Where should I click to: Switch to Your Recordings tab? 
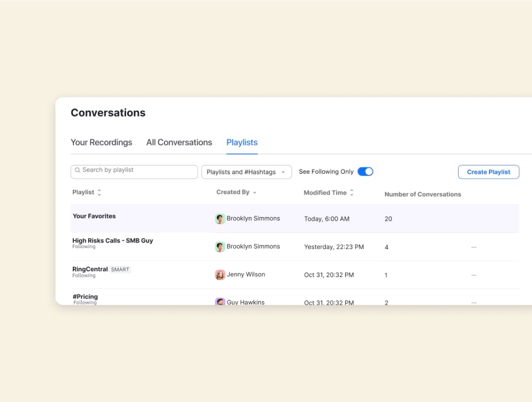pos(101,143)
